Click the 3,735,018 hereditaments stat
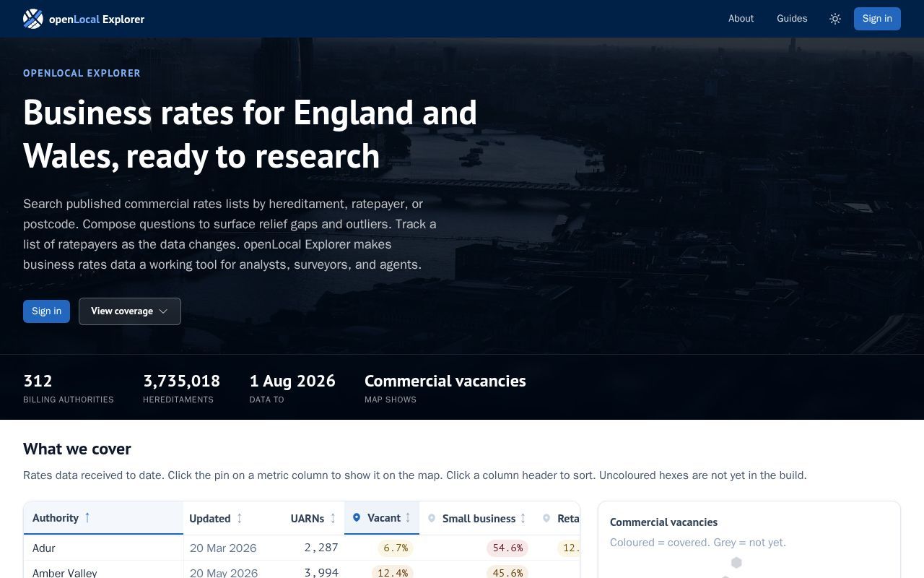The width and height of the screenshot is (924, 578). point(181,387)
